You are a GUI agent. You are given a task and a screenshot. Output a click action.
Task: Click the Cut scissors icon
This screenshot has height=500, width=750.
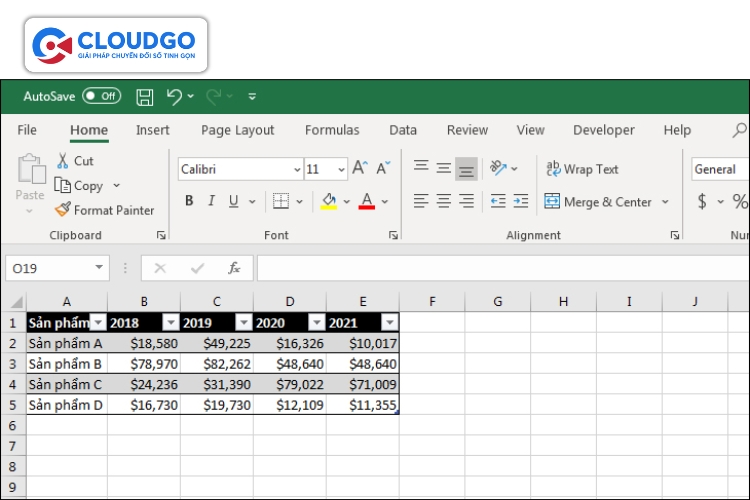[x=63, y=161]
